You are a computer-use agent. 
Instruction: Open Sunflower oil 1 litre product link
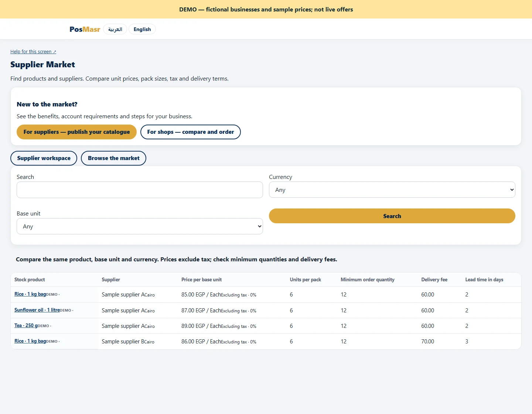[x=37, y=310]
